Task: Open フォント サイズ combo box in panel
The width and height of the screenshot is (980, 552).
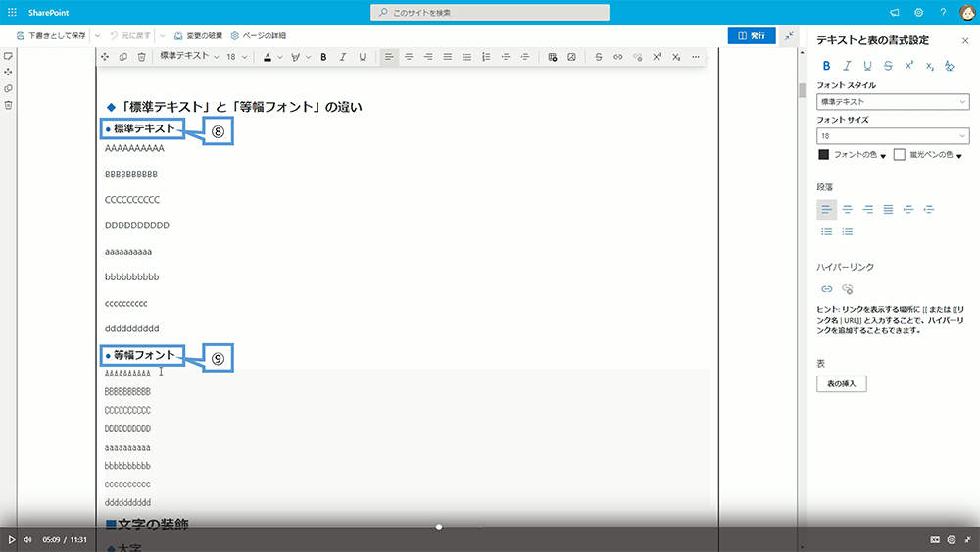Action: (x=893, y=135)
